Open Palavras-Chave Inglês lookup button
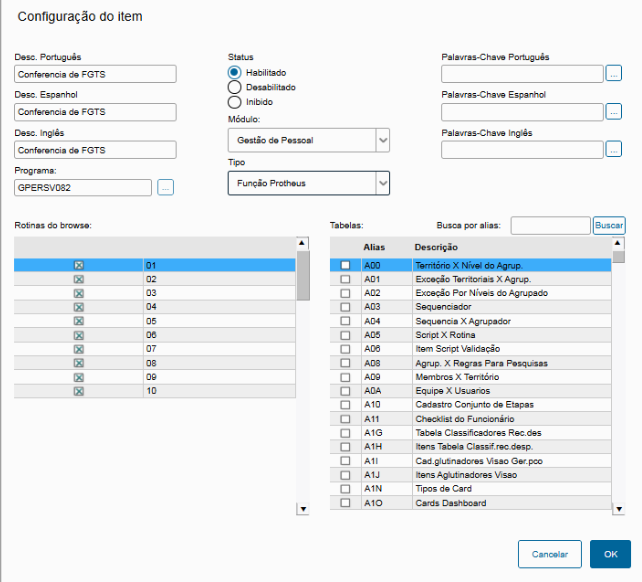 (x=613, y=149)
